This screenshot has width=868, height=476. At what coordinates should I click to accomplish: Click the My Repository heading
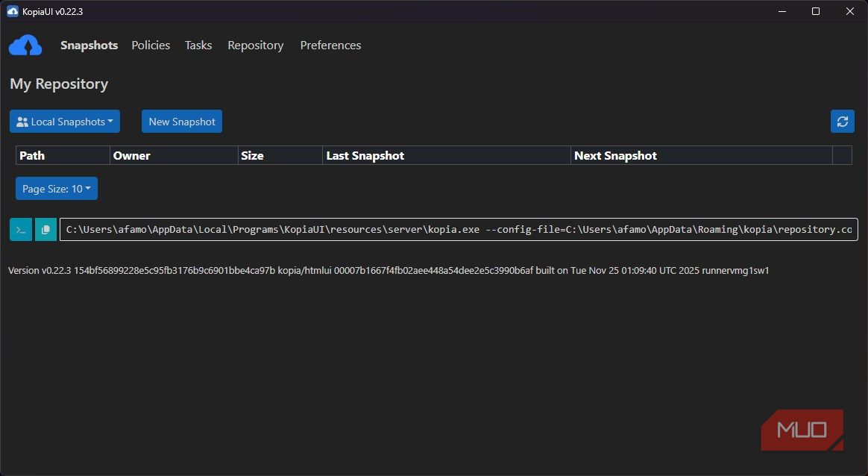pos(59,84)
